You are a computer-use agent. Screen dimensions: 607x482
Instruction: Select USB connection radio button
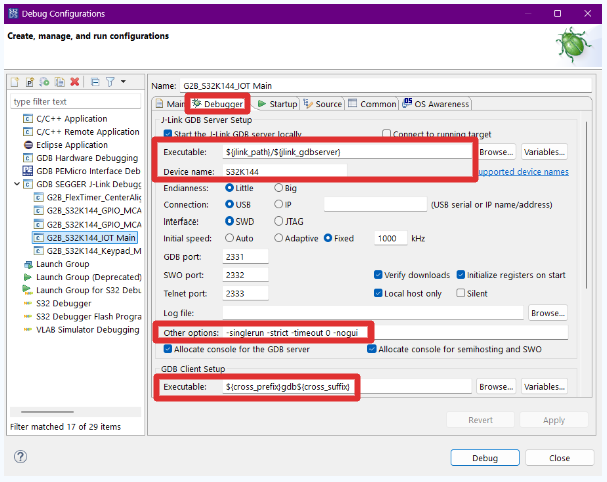coord(229,204)
